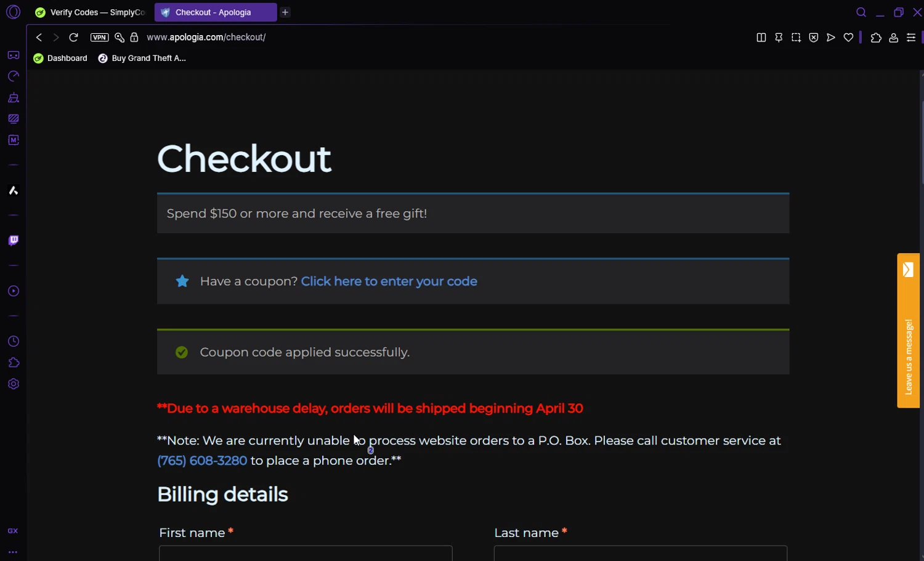This screenshot has height=561, width=924.
Task: Open Twitch panel in sidebar
Action: click(13, 240)
